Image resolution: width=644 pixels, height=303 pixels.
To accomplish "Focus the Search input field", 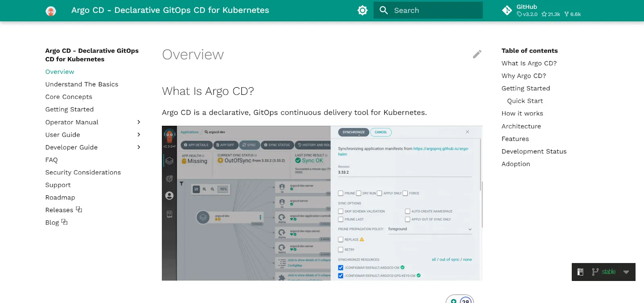I will point(428,10).
